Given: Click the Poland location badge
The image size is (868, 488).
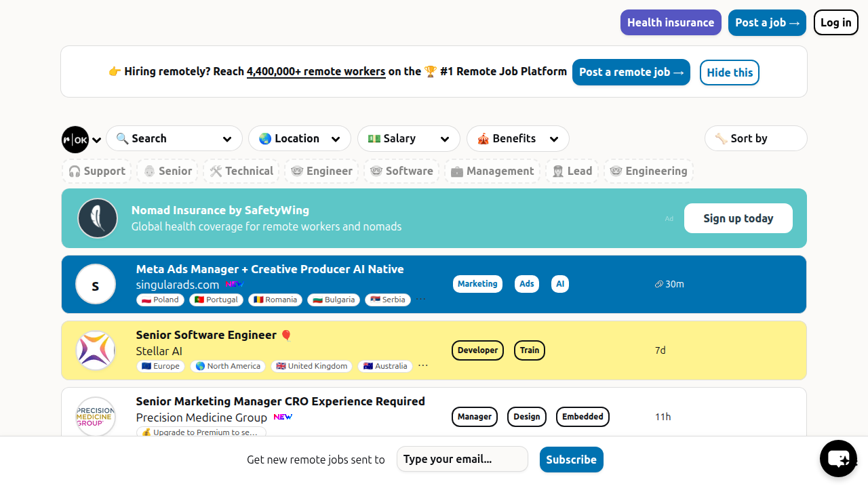Looking at the screenshot, I should (x=160, y=300).
